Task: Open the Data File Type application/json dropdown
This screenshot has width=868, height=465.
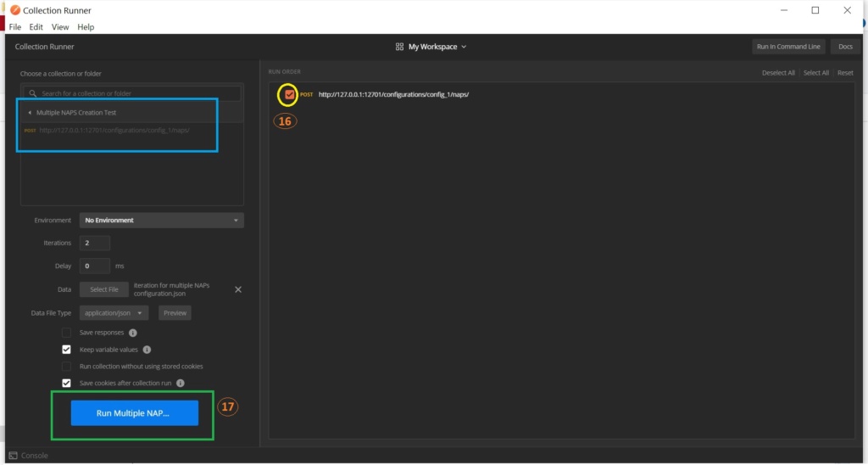Action: click(114, 313)
